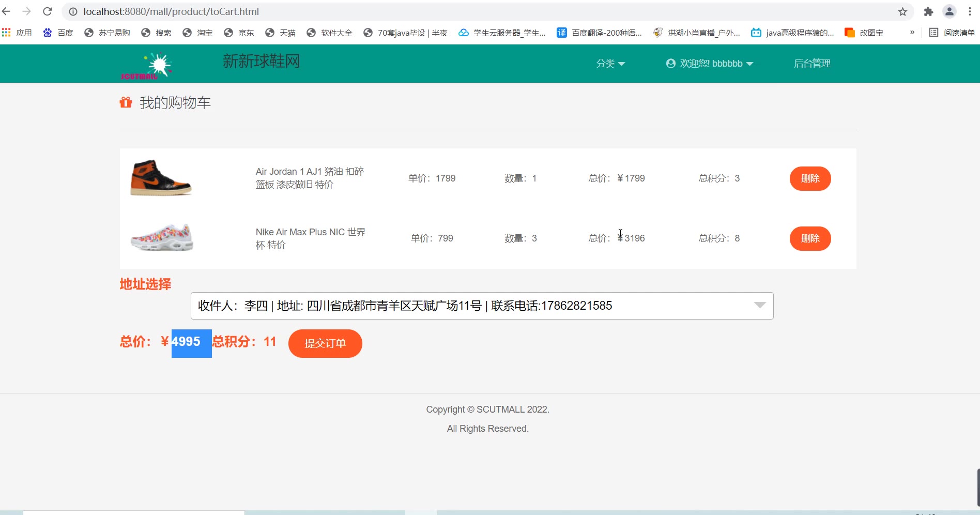Click the 总积分: 11 label

[x=244, y=342]
